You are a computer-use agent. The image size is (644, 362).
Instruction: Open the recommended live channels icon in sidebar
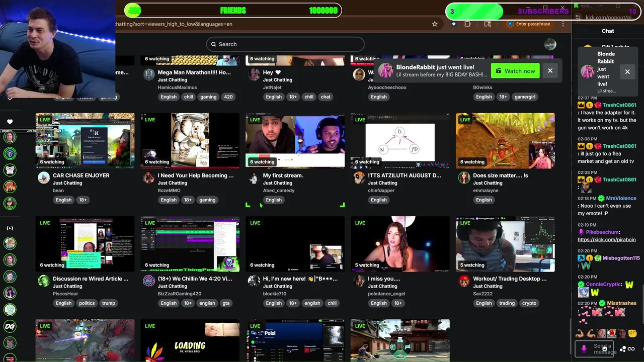click(10, 228)
